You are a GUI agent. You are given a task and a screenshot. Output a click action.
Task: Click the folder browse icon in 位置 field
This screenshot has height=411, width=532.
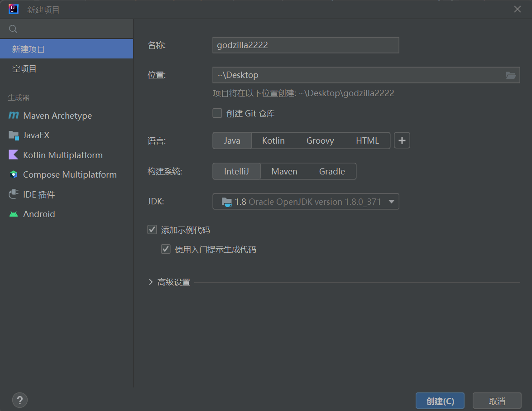[510, 75]
